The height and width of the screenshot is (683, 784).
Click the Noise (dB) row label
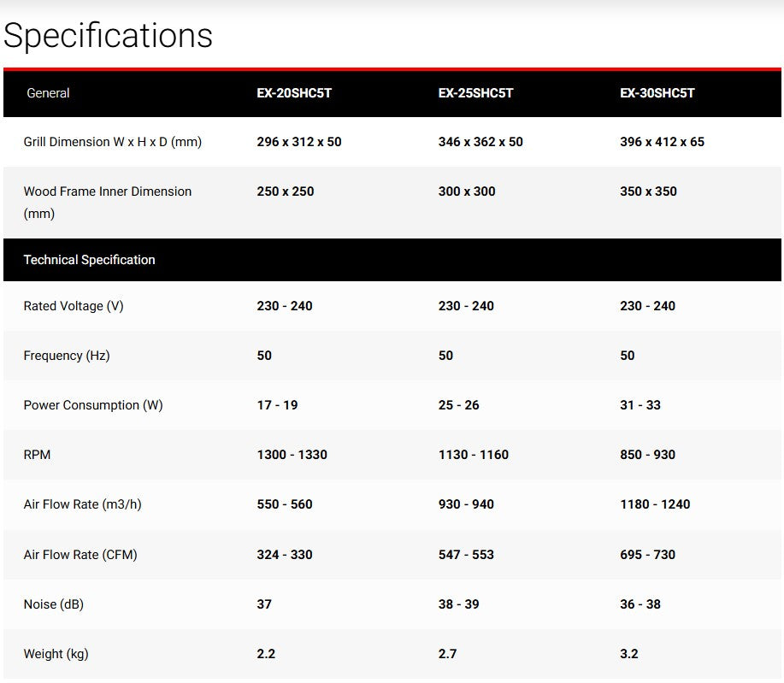[x=53, y=604]
